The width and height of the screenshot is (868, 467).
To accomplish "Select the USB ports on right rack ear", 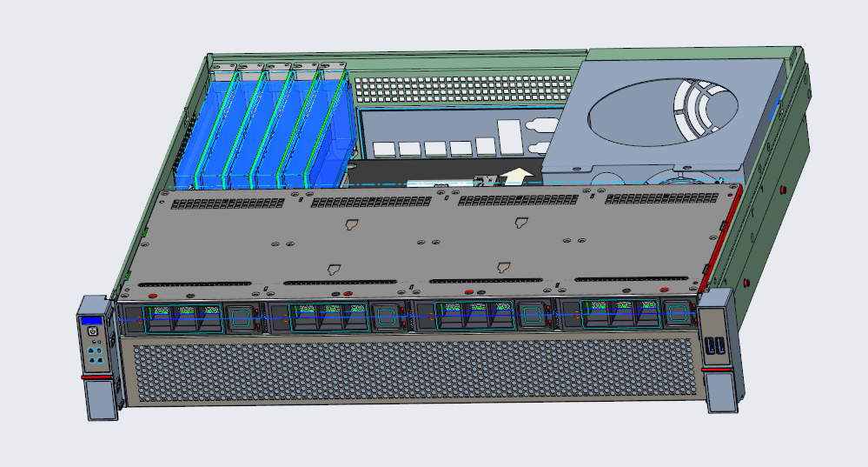I will tap(715, 346).
